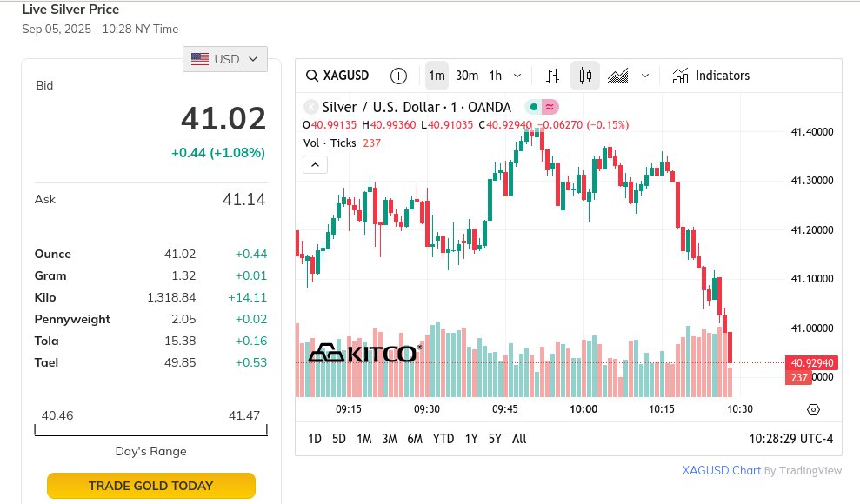Expand more time intervals dropdown
Screen dimensions: 860x504
click(x=517, y=76)
